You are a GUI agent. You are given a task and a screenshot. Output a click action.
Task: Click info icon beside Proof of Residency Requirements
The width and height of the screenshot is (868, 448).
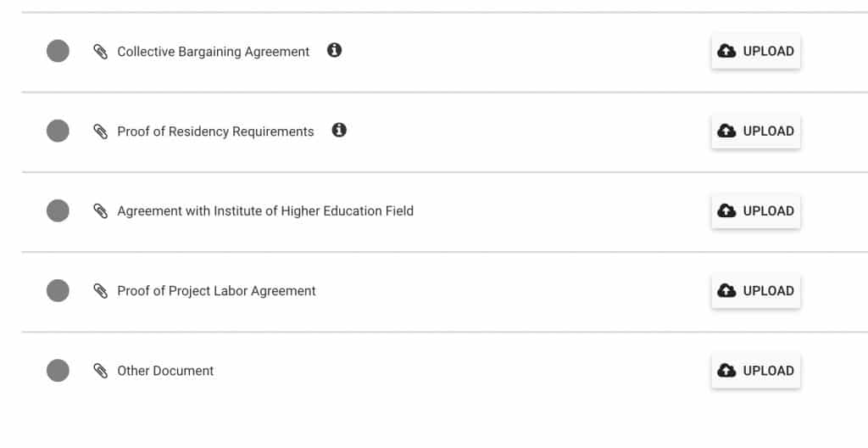click(x=339, y=130)
